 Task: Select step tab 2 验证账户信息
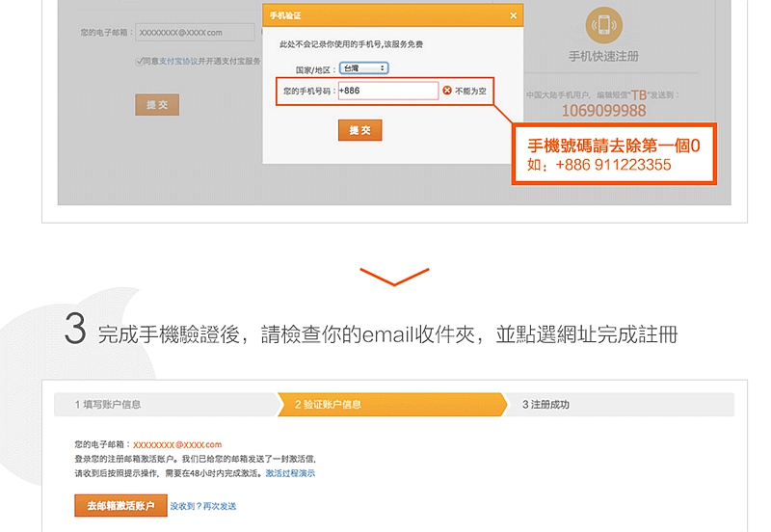point(392,405)
